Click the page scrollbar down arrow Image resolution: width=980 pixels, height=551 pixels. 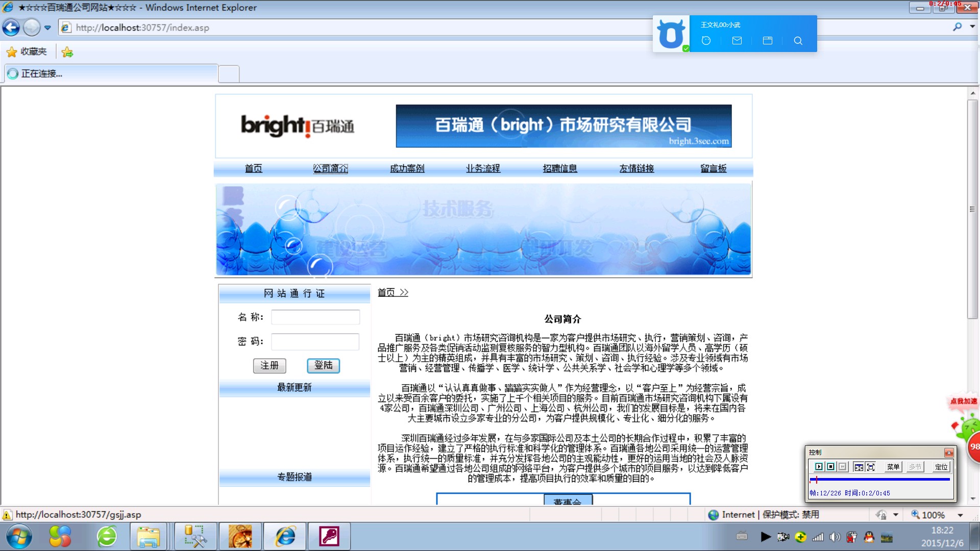[973, 499]
